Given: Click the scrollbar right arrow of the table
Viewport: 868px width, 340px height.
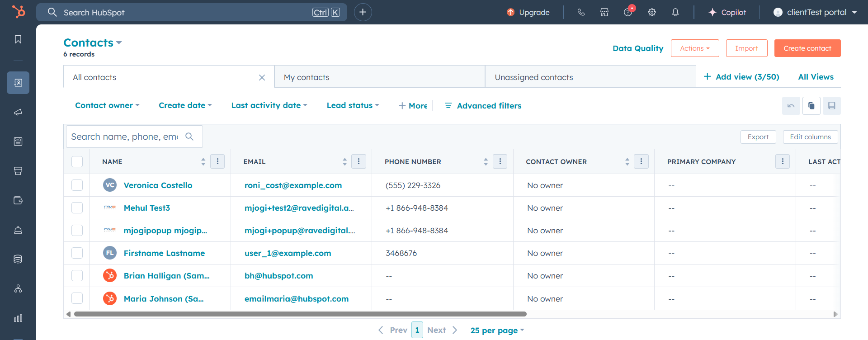Looking at the screenshot, I should pos(835,314).
